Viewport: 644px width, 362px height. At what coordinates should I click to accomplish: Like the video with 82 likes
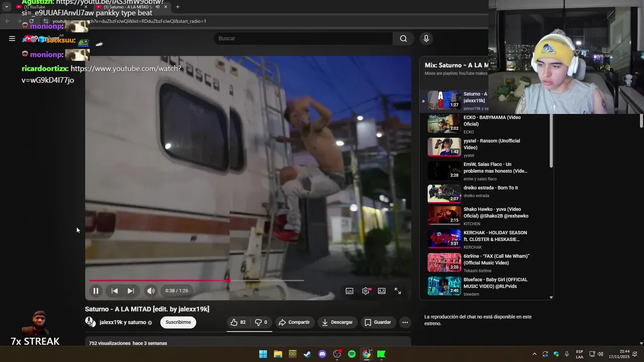click(x=238, y=322)
